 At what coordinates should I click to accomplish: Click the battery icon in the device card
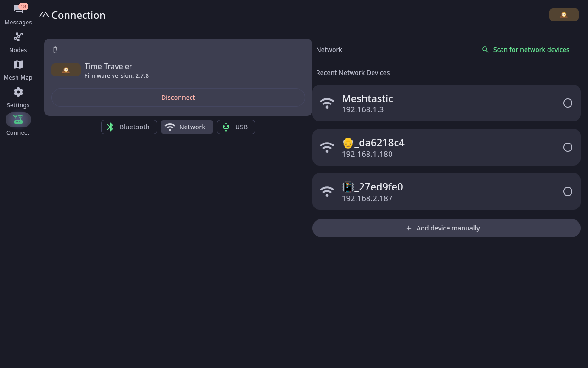(55, 50)
